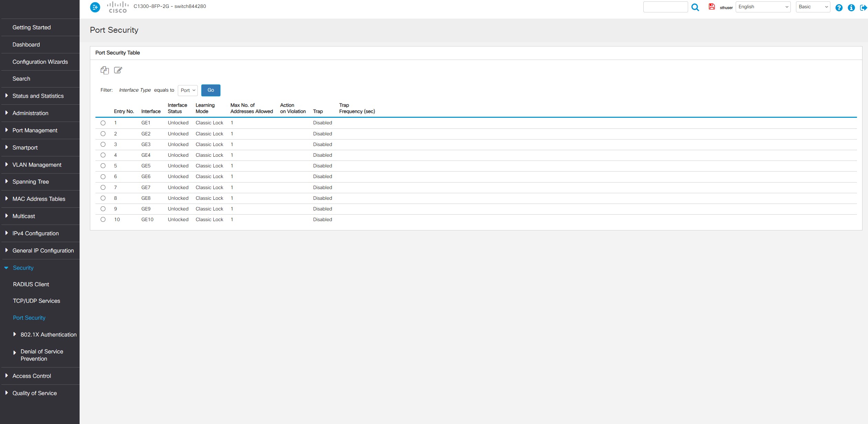This screenshot has width=868, height=424.
Task: Expand the VLAN Management menu
Action: pos(37,165)
